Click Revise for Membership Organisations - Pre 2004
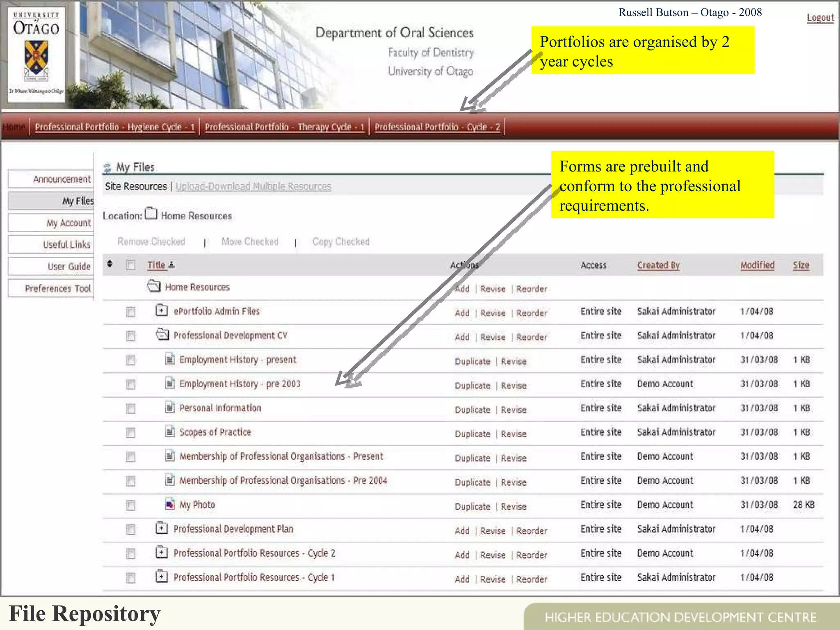Screen dimensions: 840x630 (x=514, y=482)
